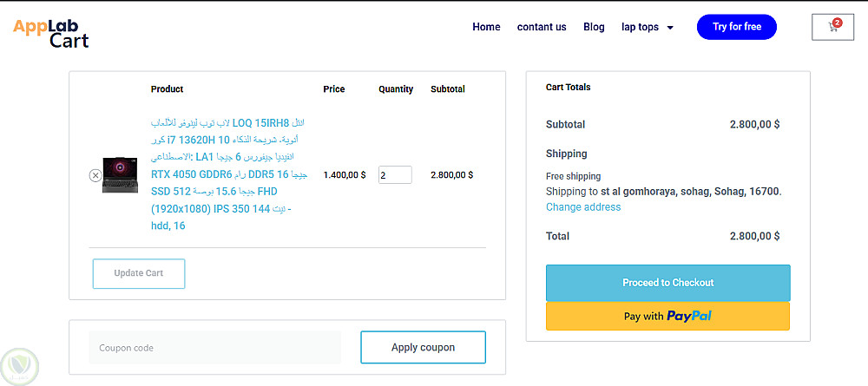The image size is (868, 386).
Task: Go to the Home page
Action: coord(486,27)
